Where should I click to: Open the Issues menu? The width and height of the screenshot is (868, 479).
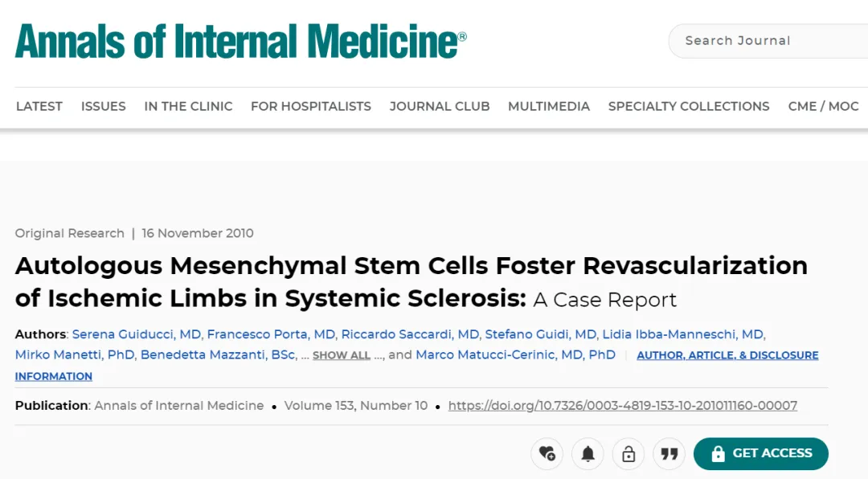click(x=104, y=106)
